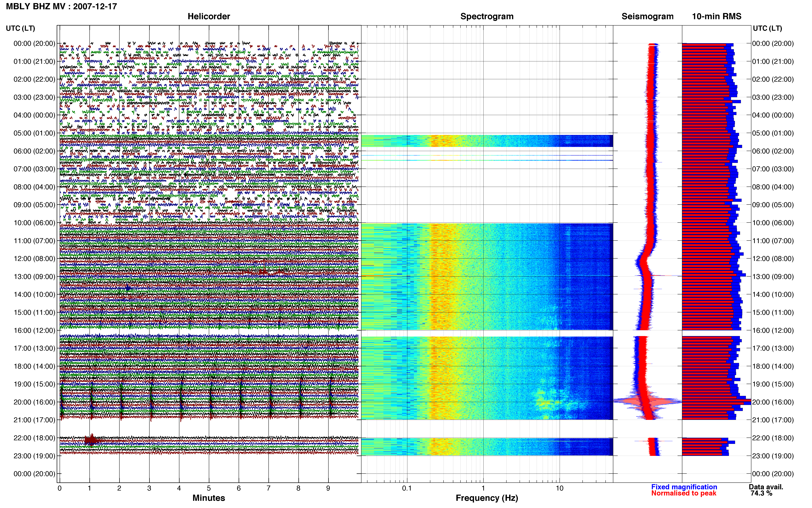Screen dimensions: 812x508
Task: Click right-axis time label "19:00 (15:00)"
Action: click(x=773, y=384)
